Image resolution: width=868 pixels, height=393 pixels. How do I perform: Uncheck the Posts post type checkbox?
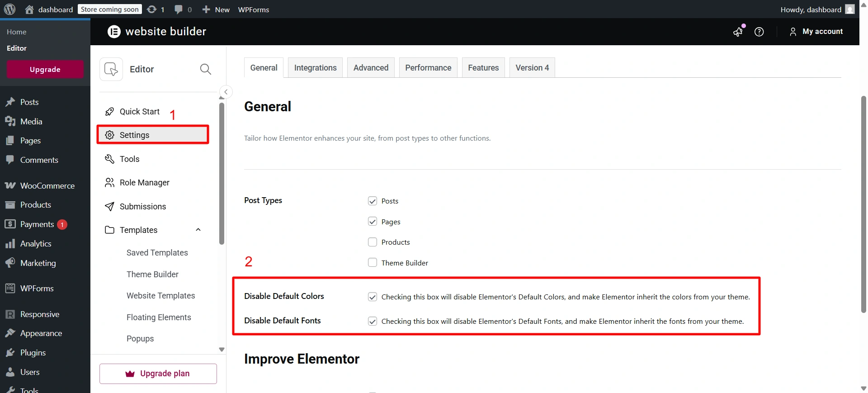click(x=373, y=201)
